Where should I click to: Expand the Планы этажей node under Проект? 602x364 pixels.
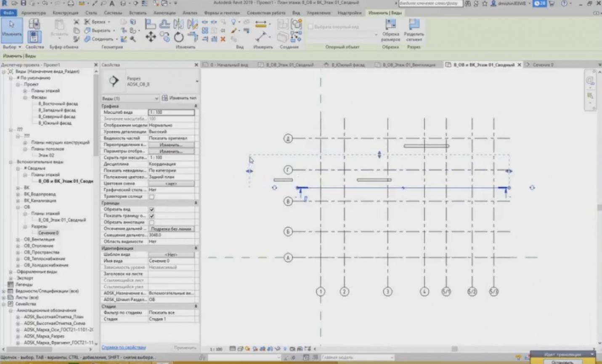(x=25, y=91)
